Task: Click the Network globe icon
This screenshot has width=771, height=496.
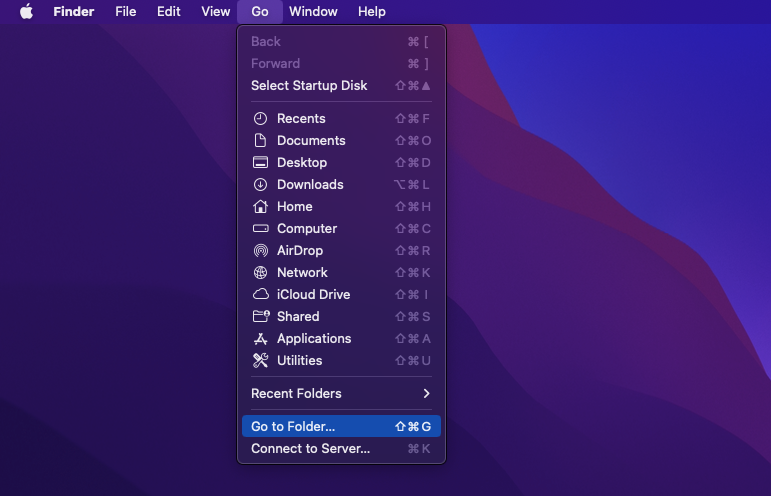Action: click(x=260, y=273)
